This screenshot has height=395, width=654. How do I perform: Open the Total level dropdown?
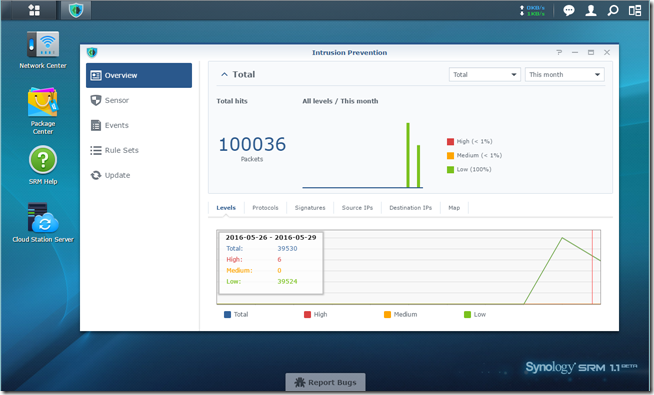point(484,75)
